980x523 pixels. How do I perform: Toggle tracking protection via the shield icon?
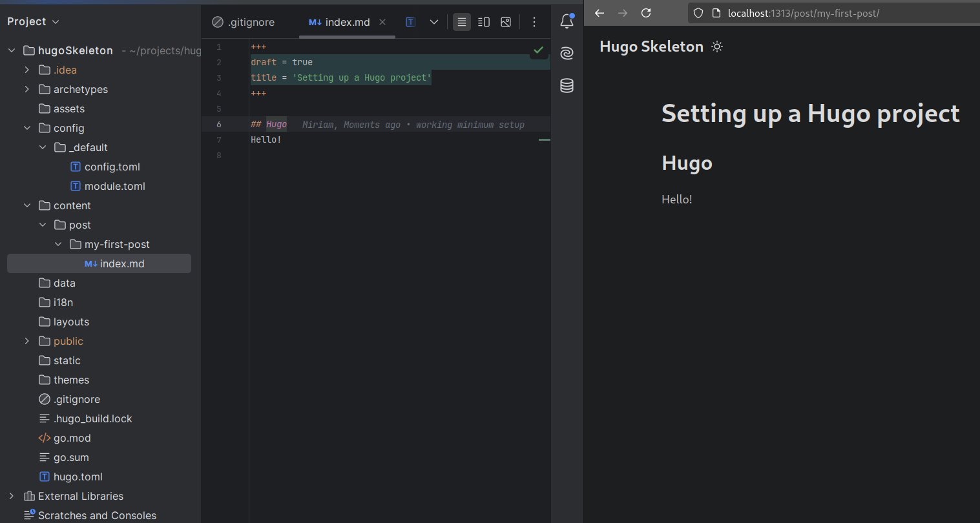(698, 13)
